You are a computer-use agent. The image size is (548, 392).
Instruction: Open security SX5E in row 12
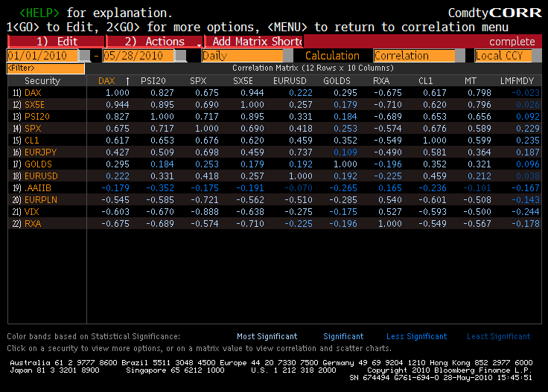pos(34,105)
